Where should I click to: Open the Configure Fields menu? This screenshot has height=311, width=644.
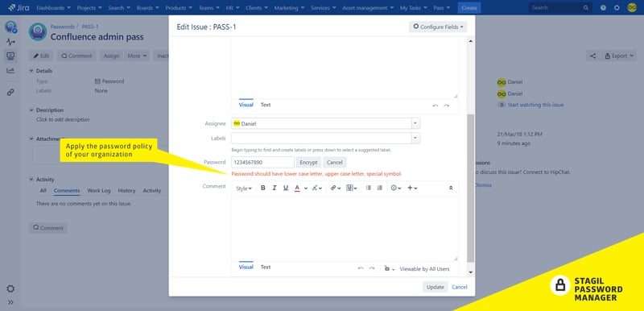tap(438, 27)
